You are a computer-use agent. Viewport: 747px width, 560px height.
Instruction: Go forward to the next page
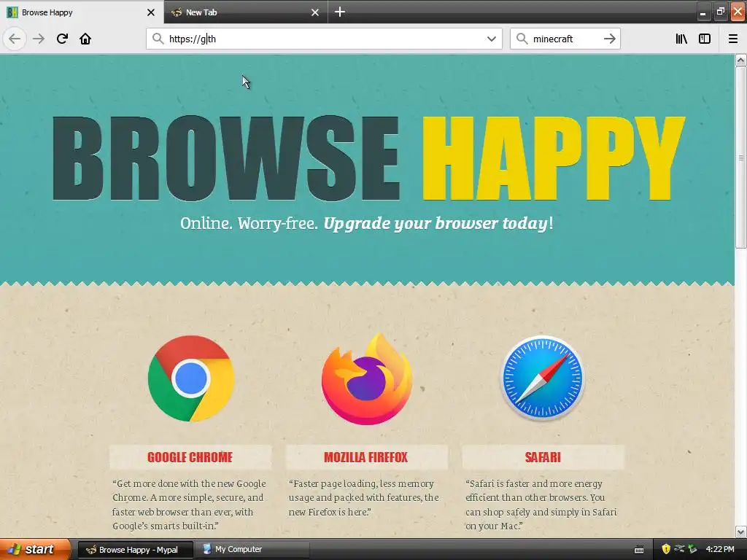pyautogui.click(x=39, y=39)
